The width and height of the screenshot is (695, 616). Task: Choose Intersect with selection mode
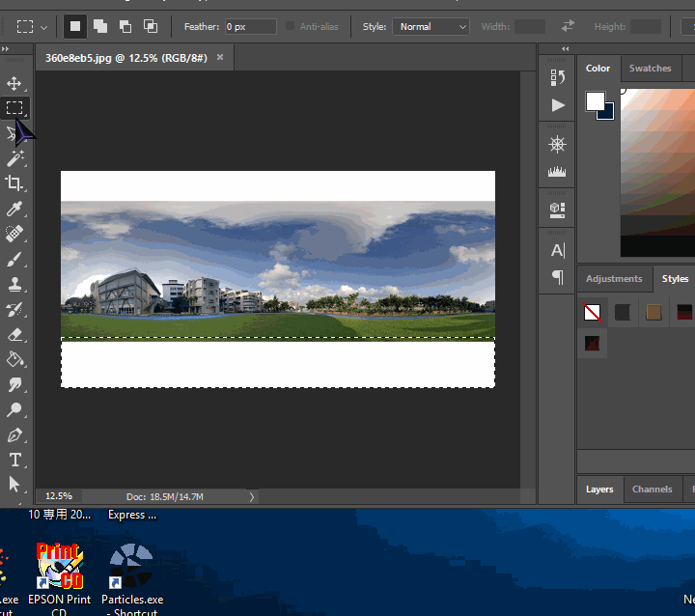click(x=151, y=26)
